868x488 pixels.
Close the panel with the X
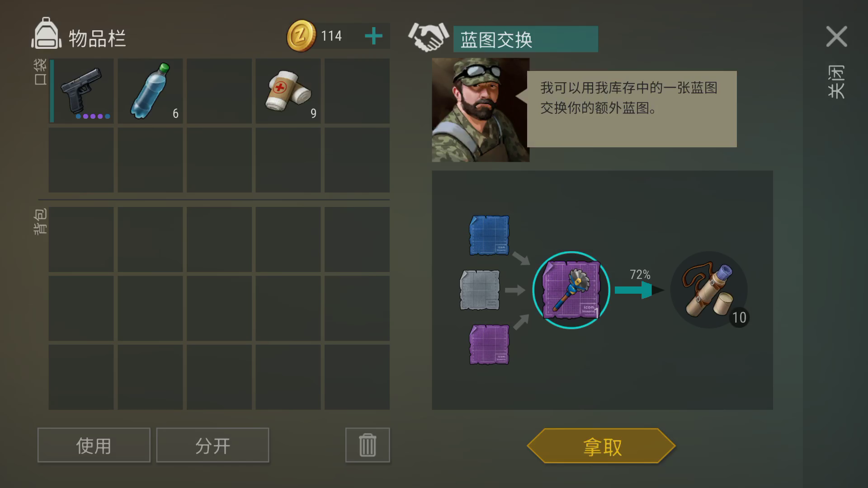tap(836, 37)
